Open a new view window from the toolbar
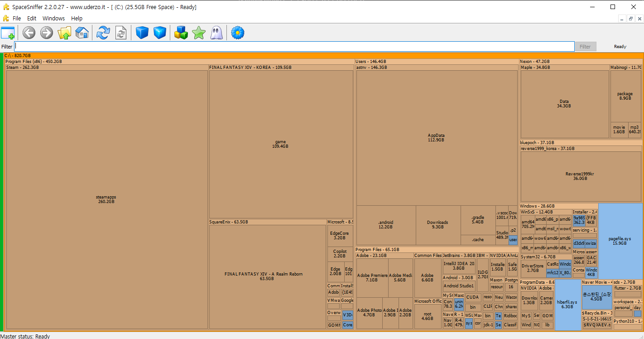The height and width of the screenshot is (339, 644). pyautogui.click(x=8, y=33)
